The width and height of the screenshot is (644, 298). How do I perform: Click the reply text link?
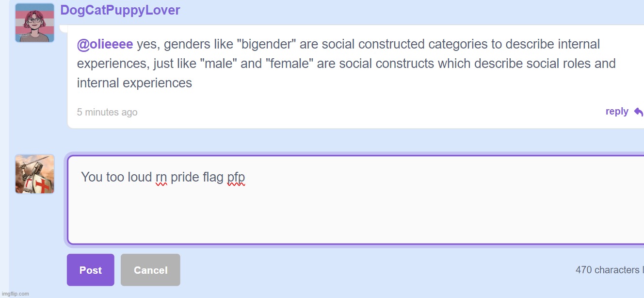coord(617,112)
